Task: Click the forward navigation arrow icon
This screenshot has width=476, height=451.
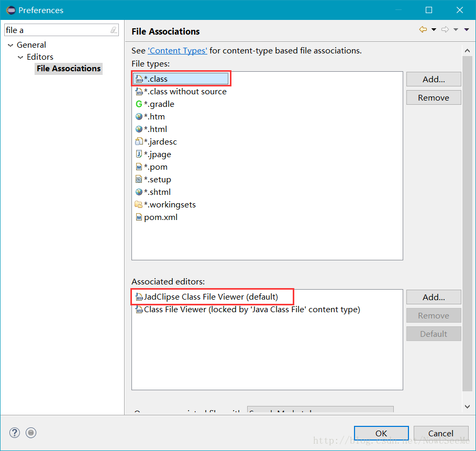Action: pyautogui.click(x=445, y=29)
